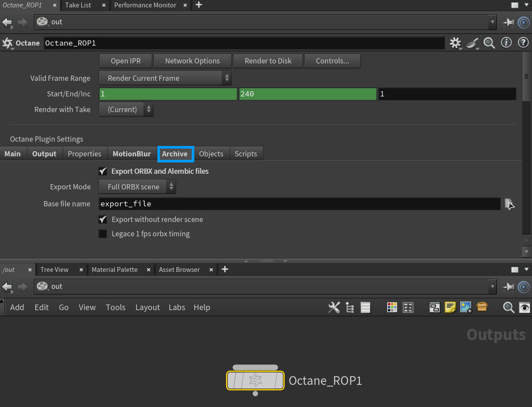
Task: Switch to the Objects tab
Action: pyautogui.click(x=211, y=153)
